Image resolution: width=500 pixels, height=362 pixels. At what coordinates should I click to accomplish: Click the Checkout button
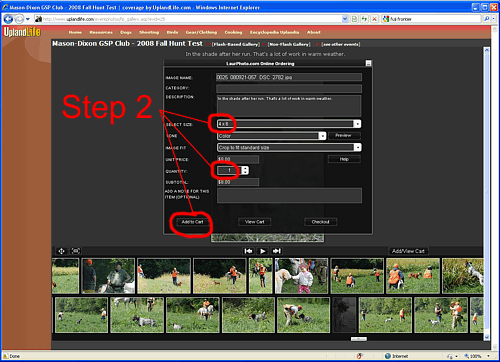tap(320, 222)
